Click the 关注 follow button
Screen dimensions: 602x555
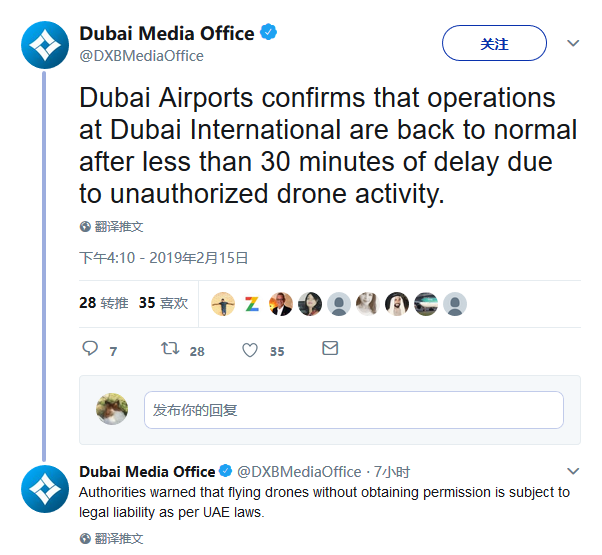[x=494, y=44]
